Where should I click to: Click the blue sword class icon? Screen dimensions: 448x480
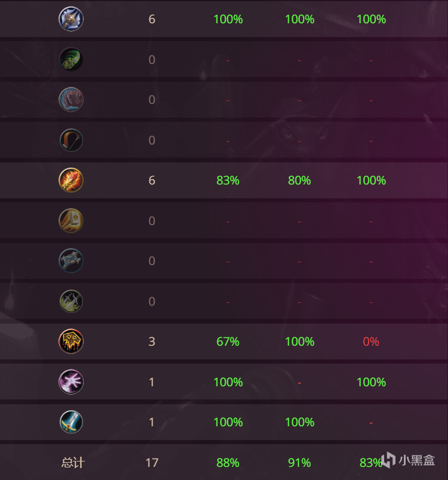(71, 422)
